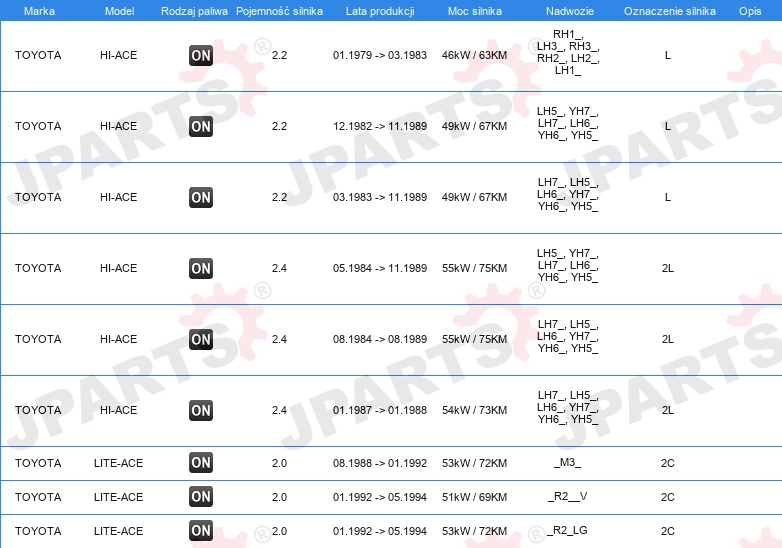This screenshot has width=782, height=548.
Task: Click engine code 2L in the 54kW row
Action: (668, 410)
